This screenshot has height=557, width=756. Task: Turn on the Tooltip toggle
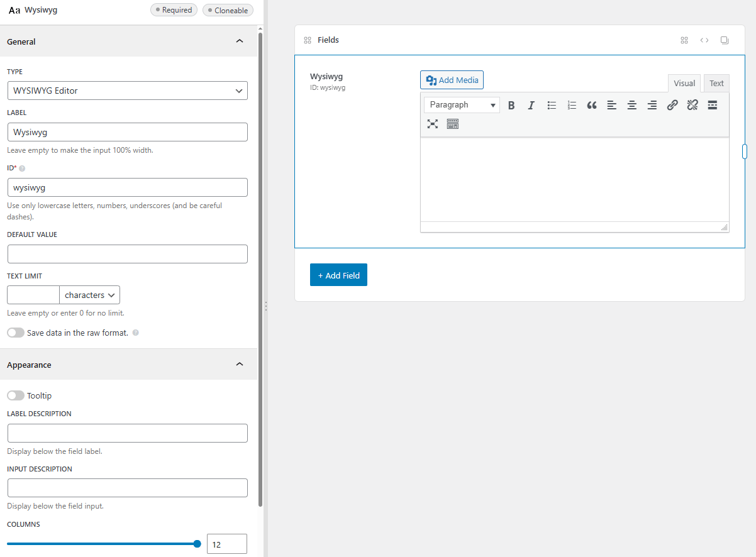pyautogui.click(x=16, y=395)
